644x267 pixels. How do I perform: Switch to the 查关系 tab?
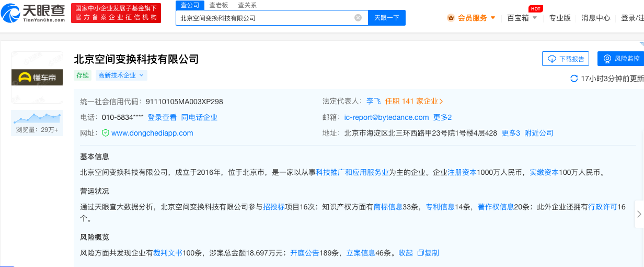pos(247,5)
